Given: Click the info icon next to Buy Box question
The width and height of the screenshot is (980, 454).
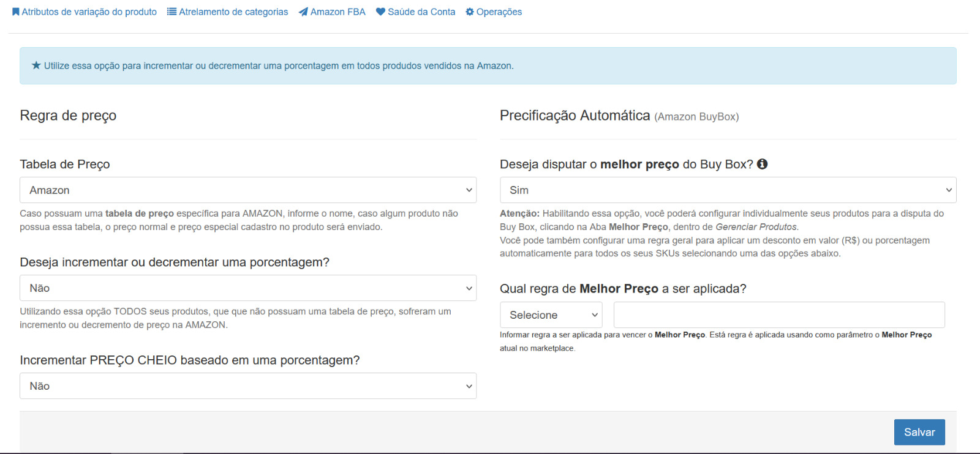Looking at the screenshot, I should [762, 164].
